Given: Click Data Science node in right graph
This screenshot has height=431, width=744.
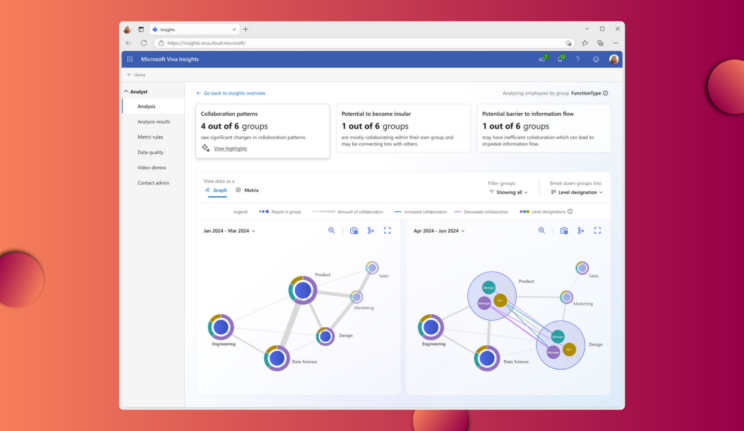Looking at the screenshot, I should click(487, 358).
